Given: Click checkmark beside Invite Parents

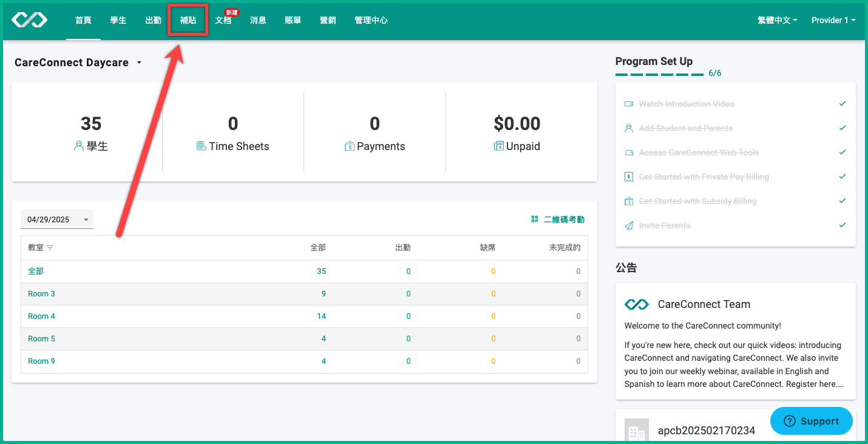Looking at the screenshot, I should click(x=843, y=225).
